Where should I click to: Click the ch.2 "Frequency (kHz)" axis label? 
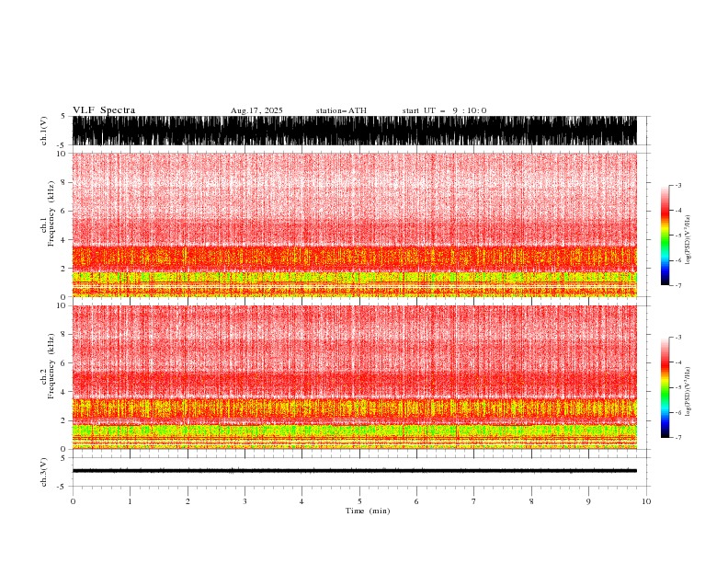click(x=51, y=366)
